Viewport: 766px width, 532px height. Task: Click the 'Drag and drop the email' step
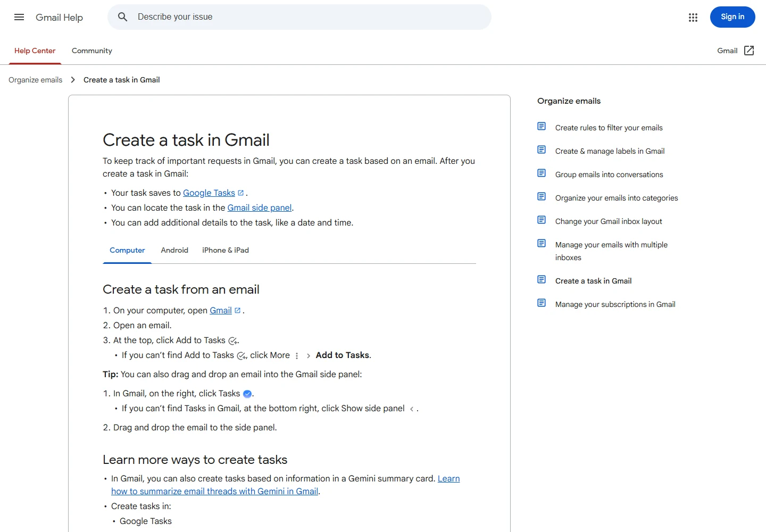[195, 428]
